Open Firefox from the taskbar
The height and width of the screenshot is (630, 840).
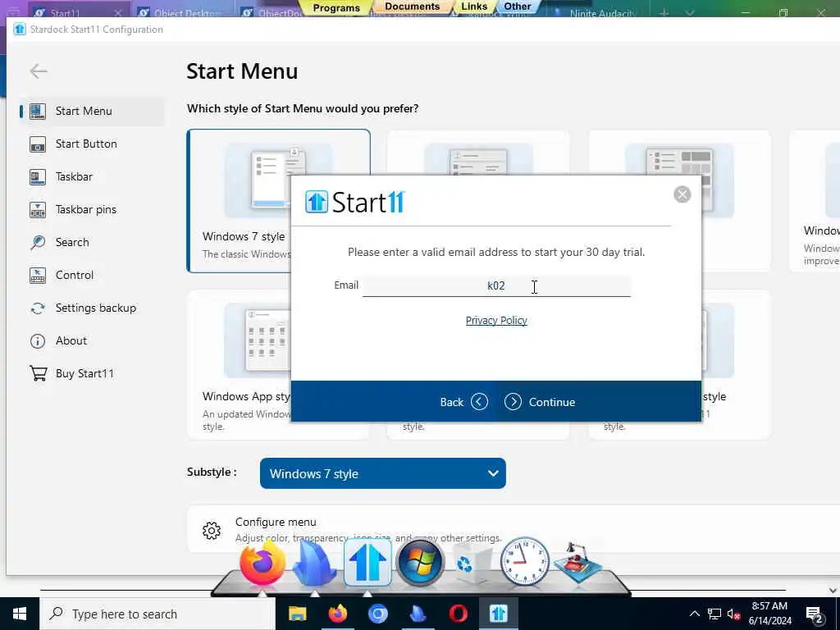coord(337,614)
